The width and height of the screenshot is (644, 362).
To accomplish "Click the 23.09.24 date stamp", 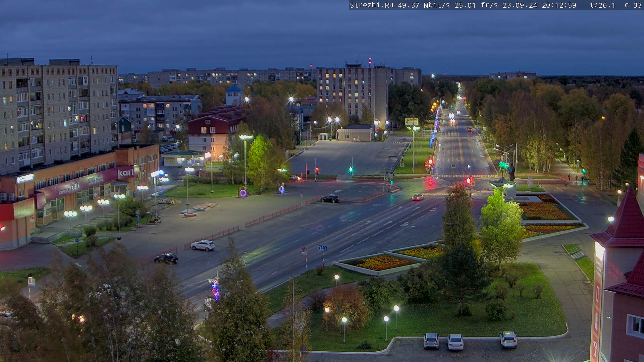I will click(x=520, y=5).
